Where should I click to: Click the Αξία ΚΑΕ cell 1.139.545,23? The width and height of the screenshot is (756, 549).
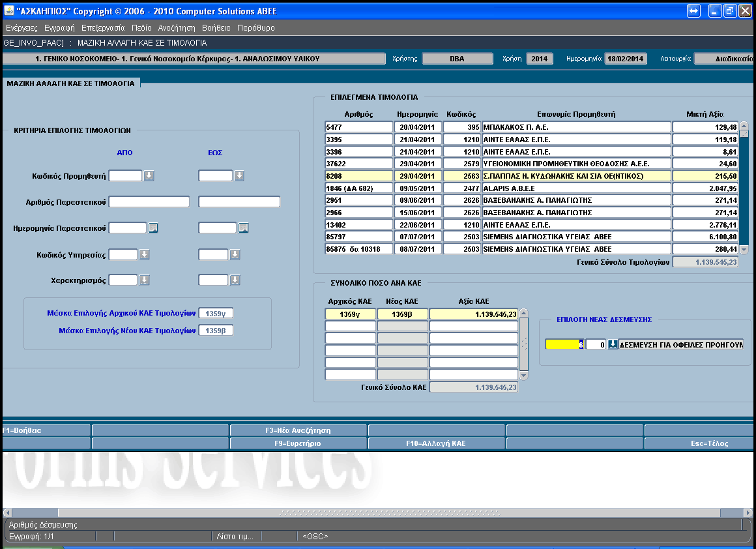tap(473, 314)
